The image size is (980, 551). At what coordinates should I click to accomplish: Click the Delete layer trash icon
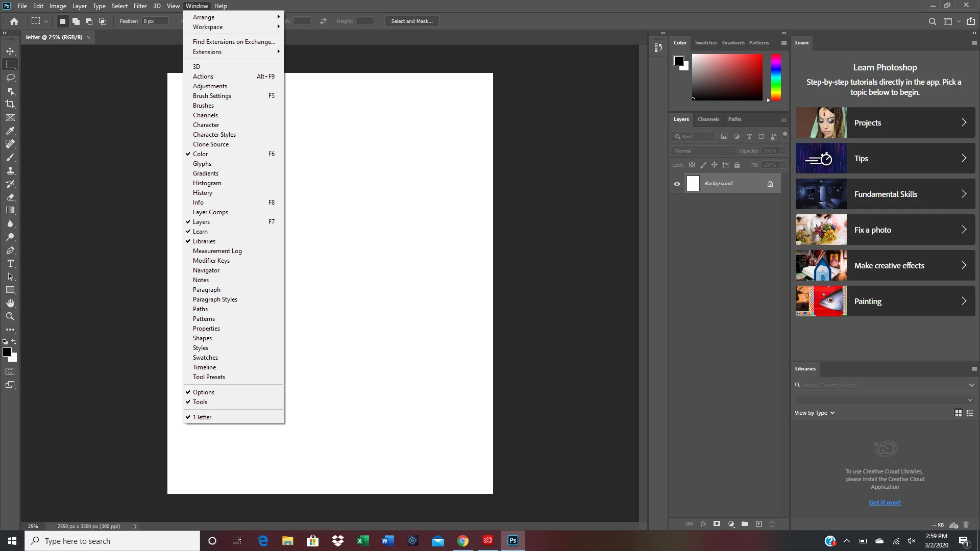772,524
